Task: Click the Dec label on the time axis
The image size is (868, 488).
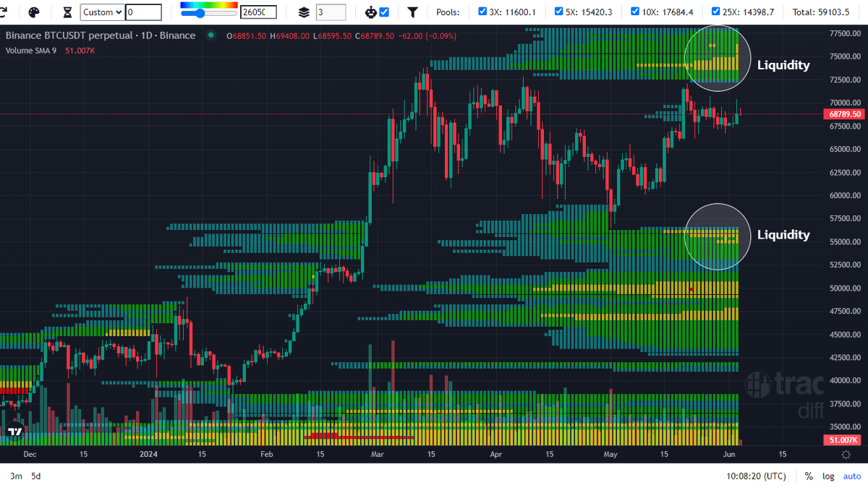Action: [x=30, y=455]
